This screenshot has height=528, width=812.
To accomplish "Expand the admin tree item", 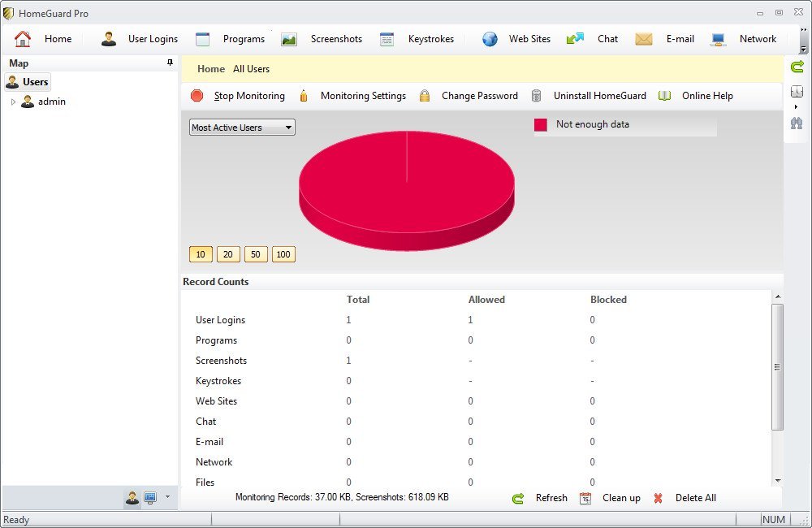I will (x=14, y=102).
